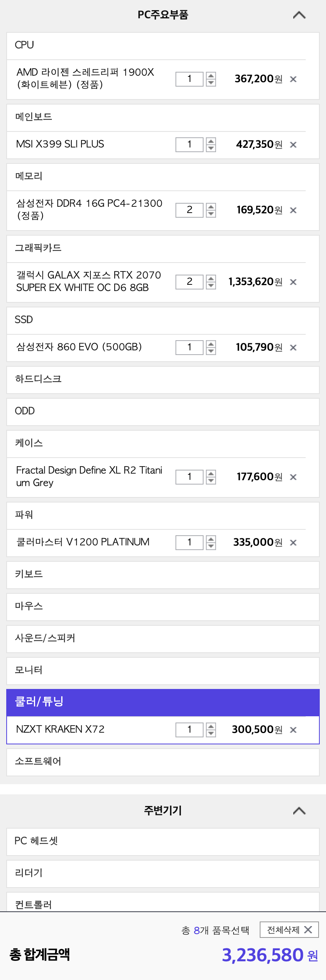Collapse the PC주요부품 section
326x980 pixels.
tap(299, 15)
